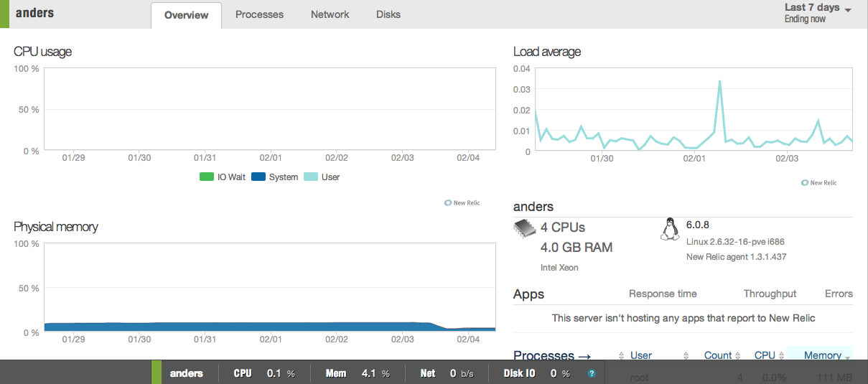Sort processes by User column
The height and width of the screenshot is (384, 868).
pos(641,355)
